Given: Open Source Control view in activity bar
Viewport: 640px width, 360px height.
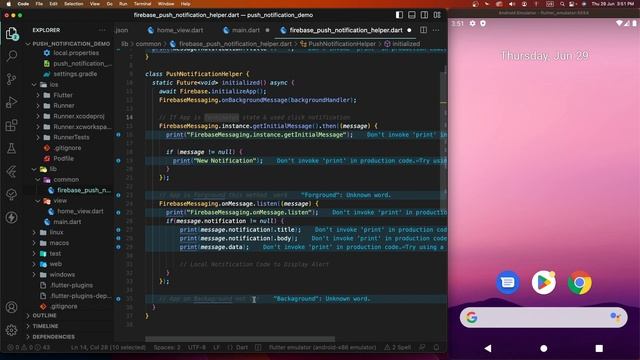Looking at the screenshot, I should (x=11, y=79).
